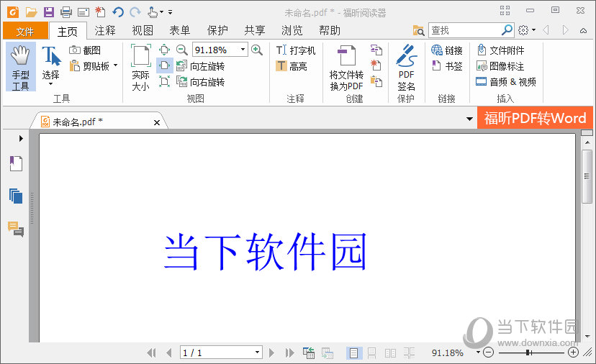The width and height of the screenshot is (596, 364).
Task: Select the Typewriter (打字机) tool
Action: pos(296,50)
